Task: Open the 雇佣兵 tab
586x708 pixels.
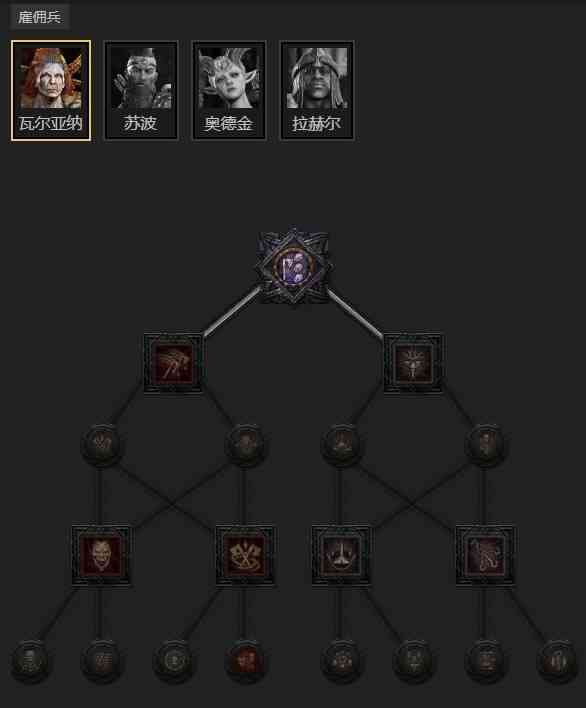Action: click(x=39, y=17)
